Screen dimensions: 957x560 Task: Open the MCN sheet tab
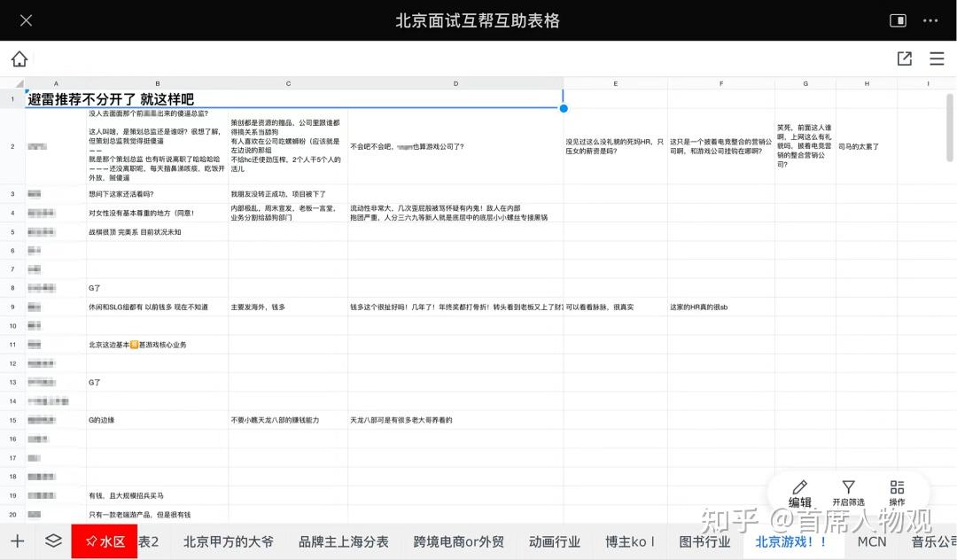tap(872, 541)
